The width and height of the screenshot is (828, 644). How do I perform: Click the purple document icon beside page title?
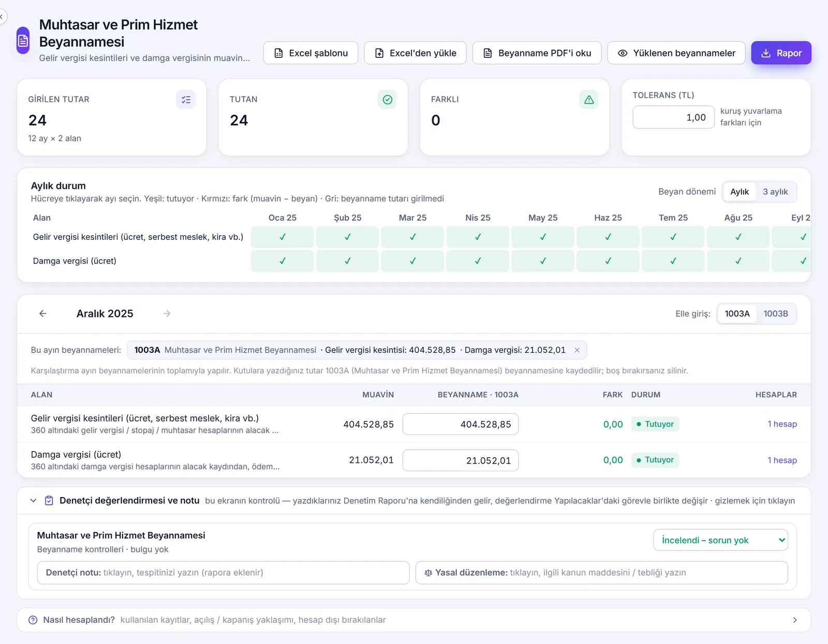23,40
